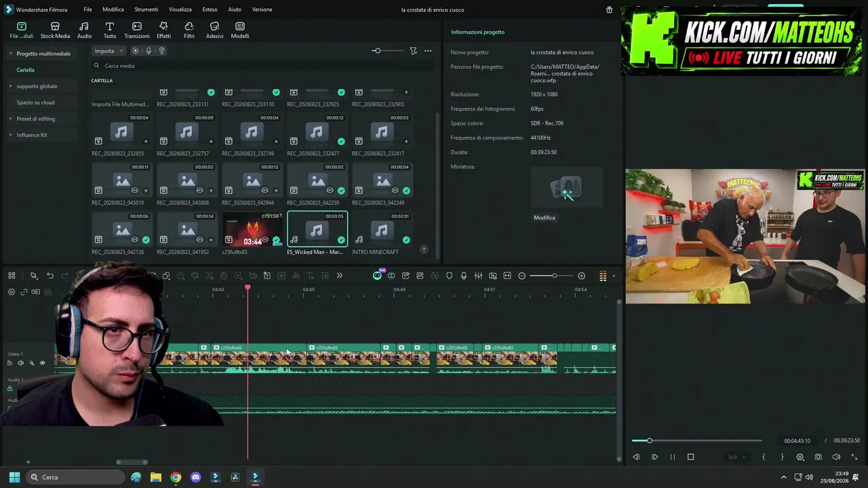
Task: Open the timeline layout grid icon
Action: (x=12, y=276)
